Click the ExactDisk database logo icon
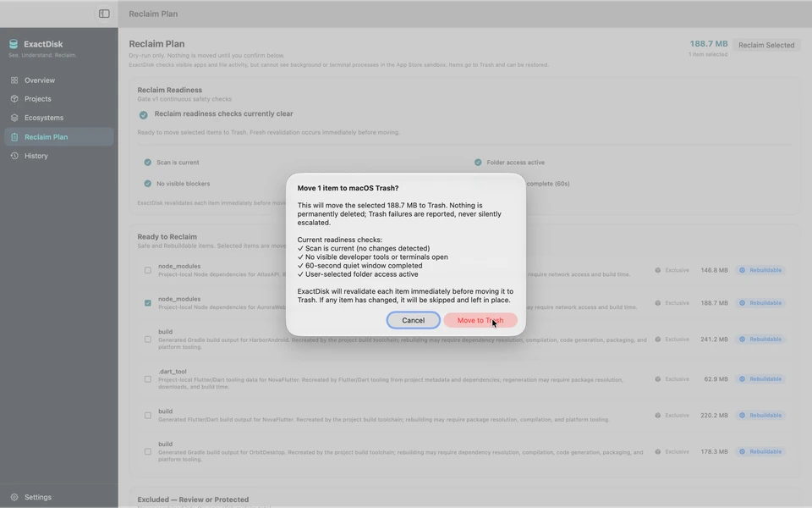 (x=14, y=44)
